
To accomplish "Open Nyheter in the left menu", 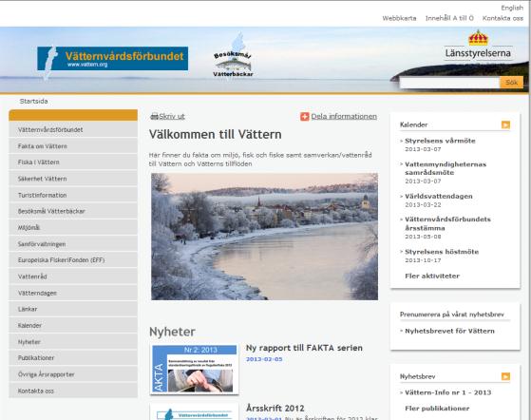I will point(73,342).
